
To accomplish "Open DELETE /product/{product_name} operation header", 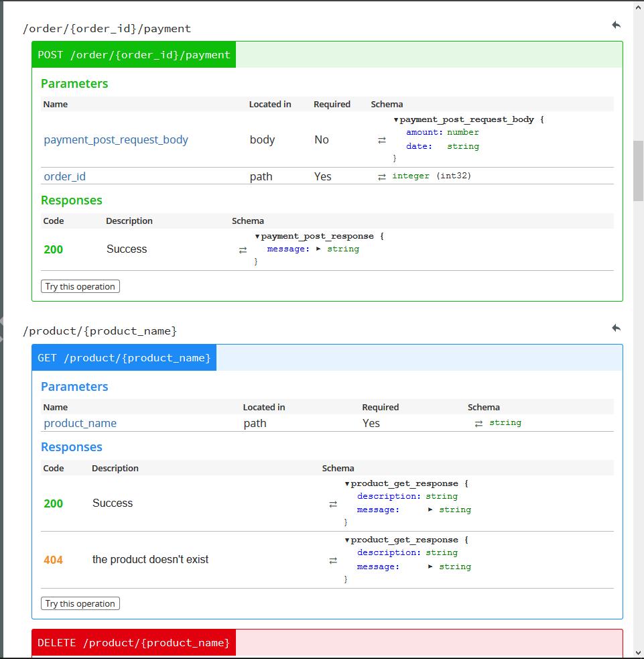I will pyautogui.click(x=133, y=643).
